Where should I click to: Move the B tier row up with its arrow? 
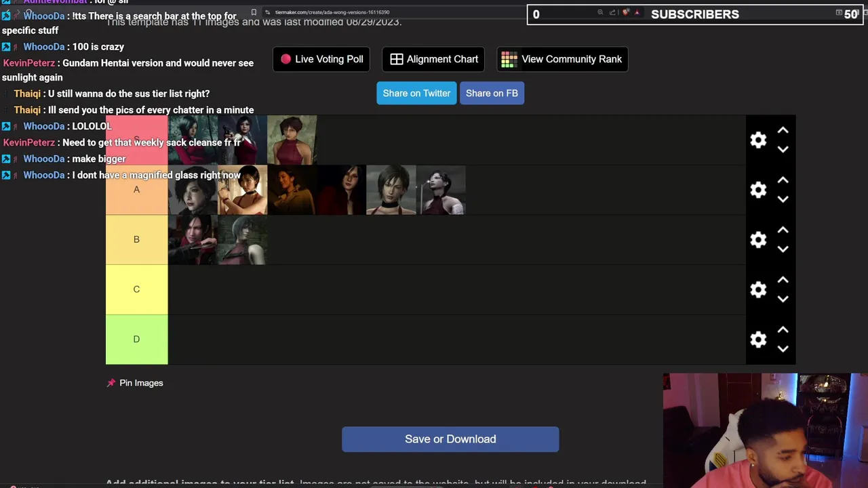click(783, 230)
